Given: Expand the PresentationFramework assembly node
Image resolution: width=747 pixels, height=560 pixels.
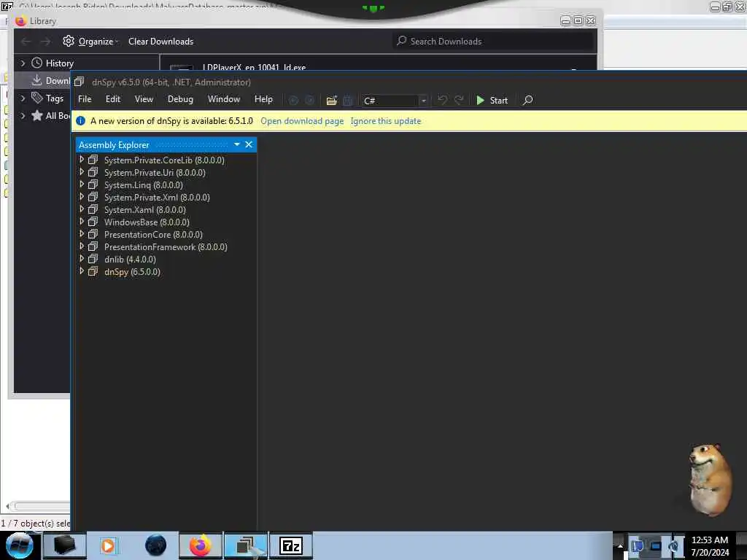Looking at the screenshot, I should (82, 246).
